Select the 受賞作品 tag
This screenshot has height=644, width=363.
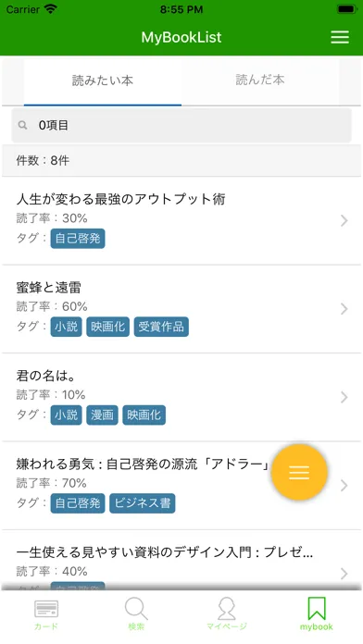click(161, 327)
